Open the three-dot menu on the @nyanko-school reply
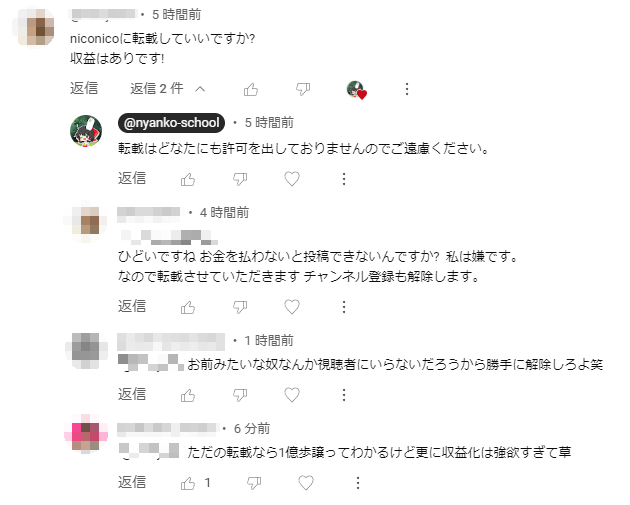 click(x=344, y=179)
